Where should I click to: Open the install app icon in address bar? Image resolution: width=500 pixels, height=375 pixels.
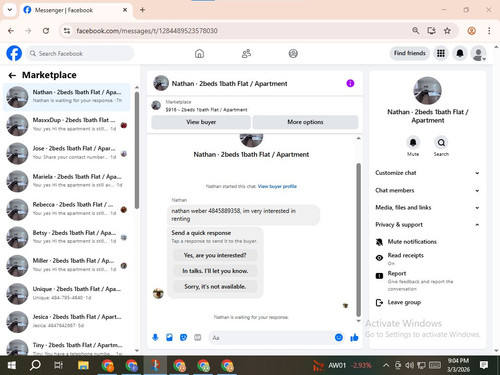click(x=431, y=31)
